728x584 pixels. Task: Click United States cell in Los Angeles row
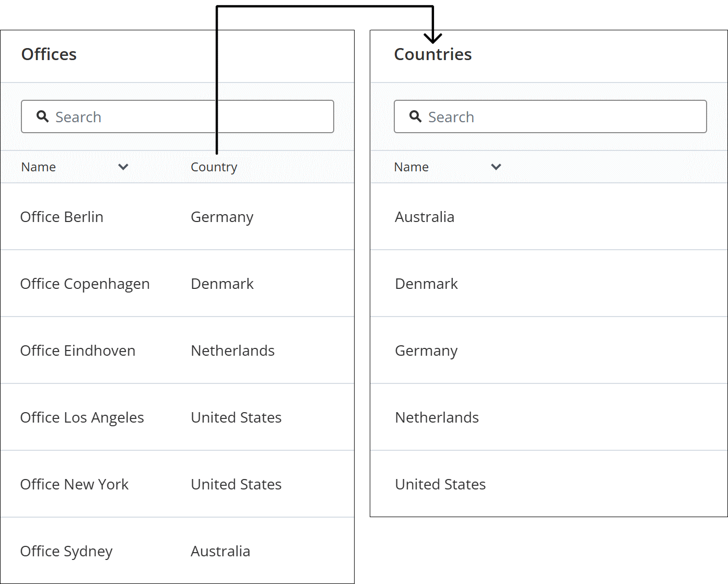coord(237,417)
